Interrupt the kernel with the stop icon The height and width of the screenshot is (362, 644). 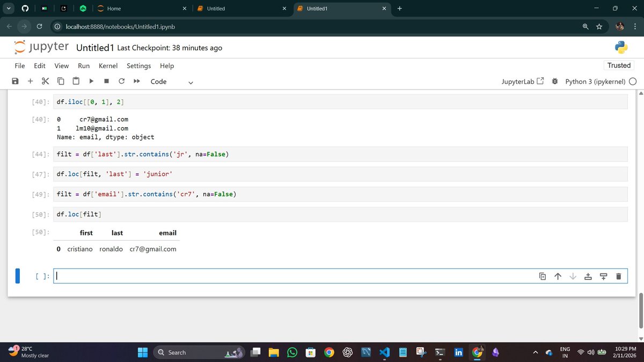pyautogui.click(x=106, y=81)
